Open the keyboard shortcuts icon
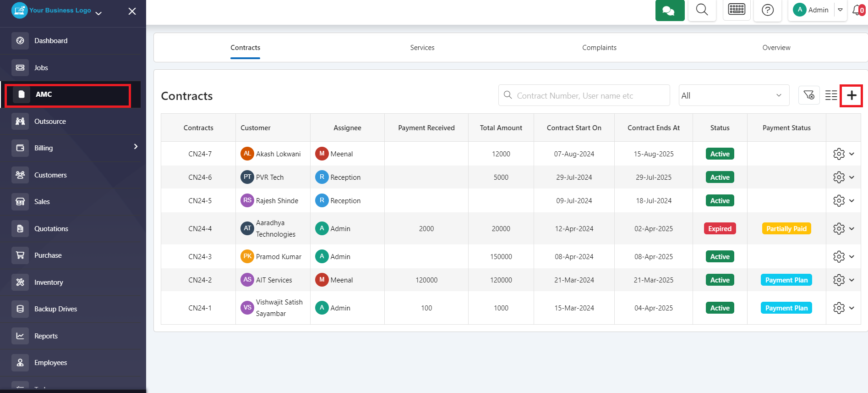868x393 pixels. point(737,10)
